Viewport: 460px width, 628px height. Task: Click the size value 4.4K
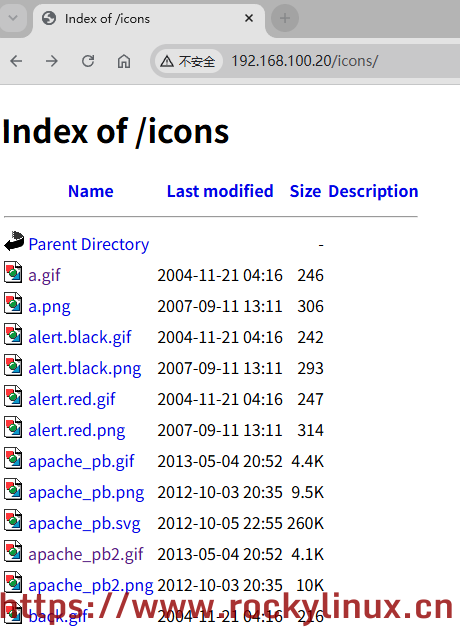point(307,462)
